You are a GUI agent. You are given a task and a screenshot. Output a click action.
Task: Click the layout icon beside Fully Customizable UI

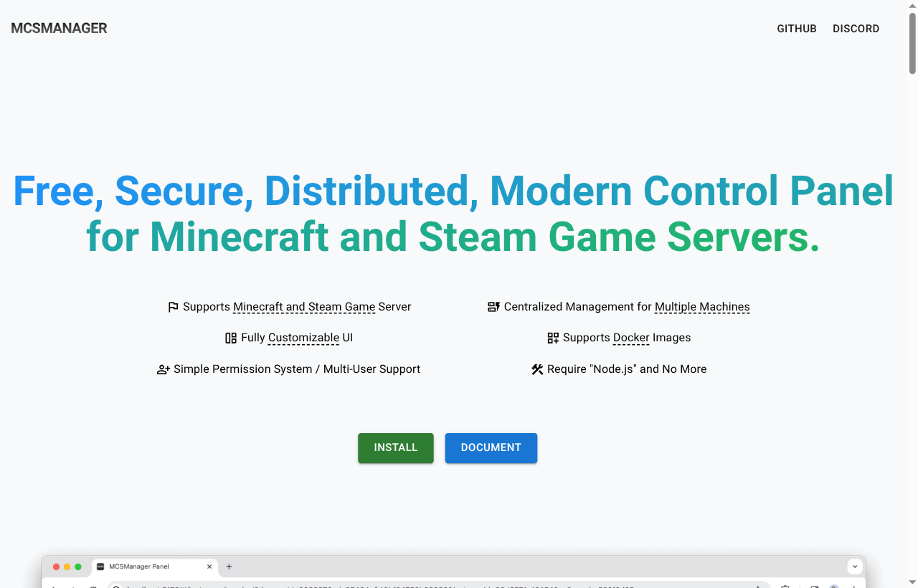click(x=231, y=338)
